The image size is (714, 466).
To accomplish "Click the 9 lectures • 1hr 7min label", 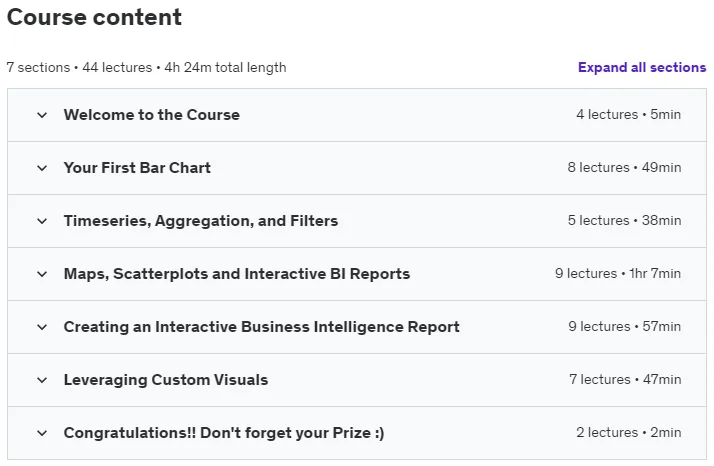I will click(x=618, y=273).
